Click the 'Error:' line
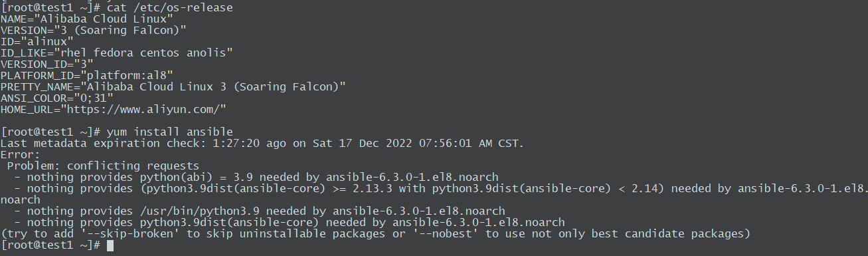Image resolution: width=868 pixels, height=256 pixels. tap(20, 154)
